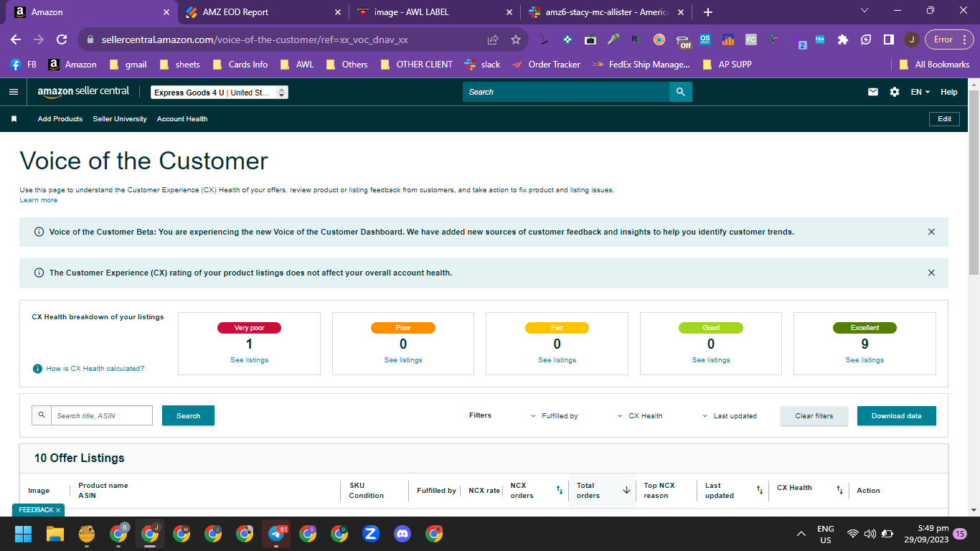Viewport: 980px width, 551px height.
Task: Close the FEEDBACK tab widget
Action: pos(58,510)
